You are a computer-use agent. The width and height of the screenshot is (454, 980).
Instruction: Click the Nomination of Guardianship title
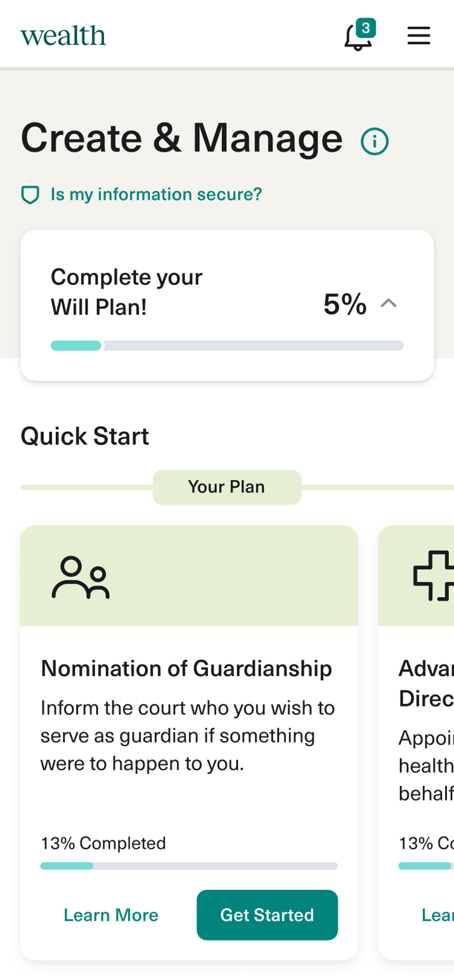186,668
